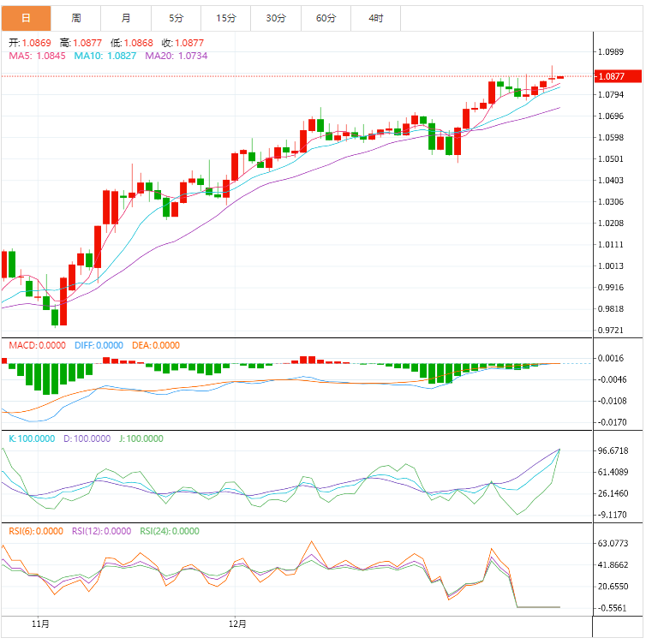Viewport: 646px width, 644px height.
Task: Switch to the 月 monthly tab
Action: (126, 18)
